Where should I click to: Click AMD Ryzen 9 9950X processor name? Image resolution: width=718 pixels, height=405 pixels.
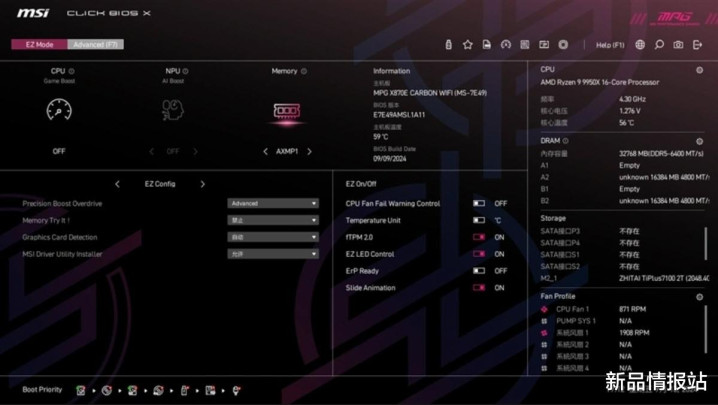600,82
